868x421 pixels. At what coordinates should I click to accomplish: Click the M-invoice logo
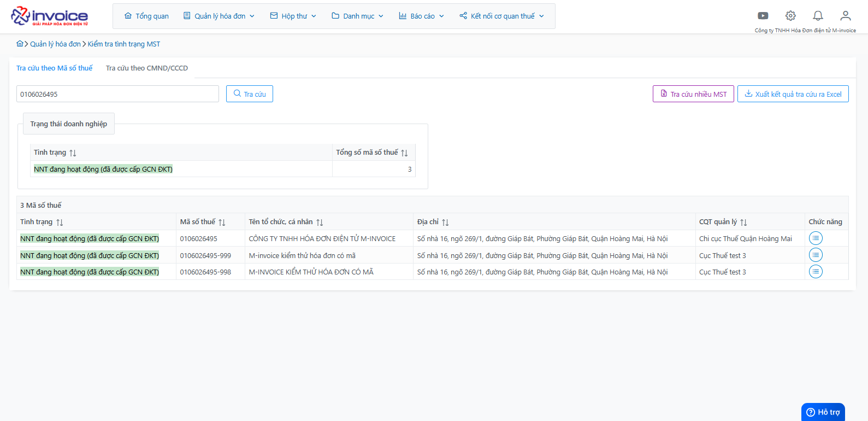pos(50,16)
